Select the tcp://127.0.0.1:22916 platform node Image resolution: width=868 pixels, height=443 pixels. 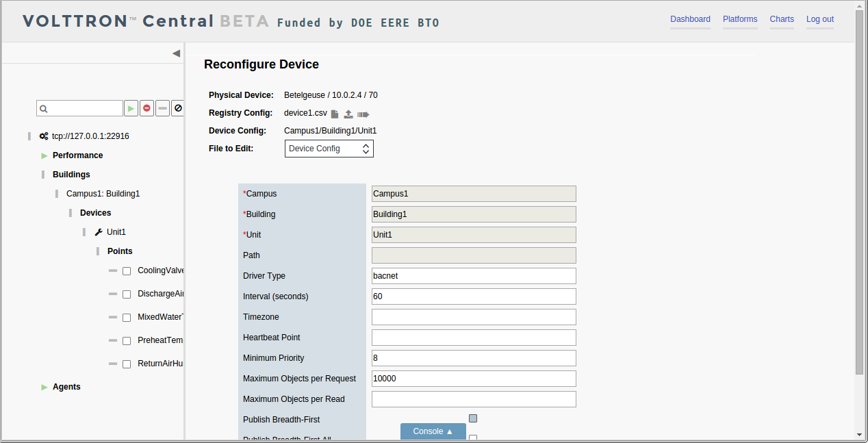[90, 136]
